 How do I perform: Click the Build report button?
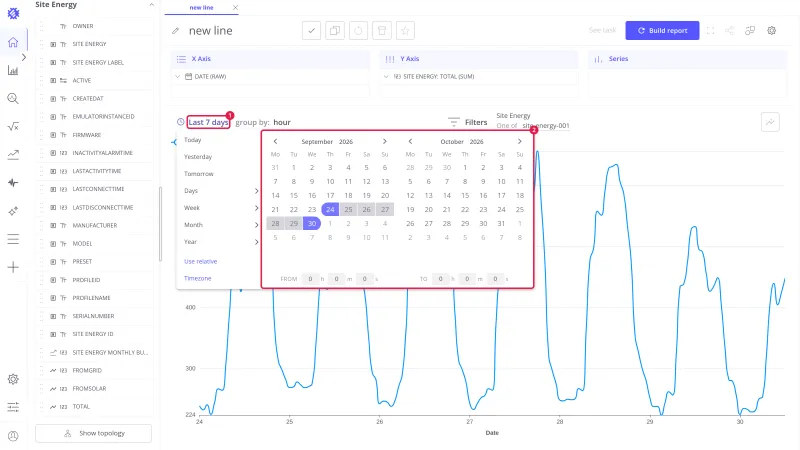pos(662,31)
